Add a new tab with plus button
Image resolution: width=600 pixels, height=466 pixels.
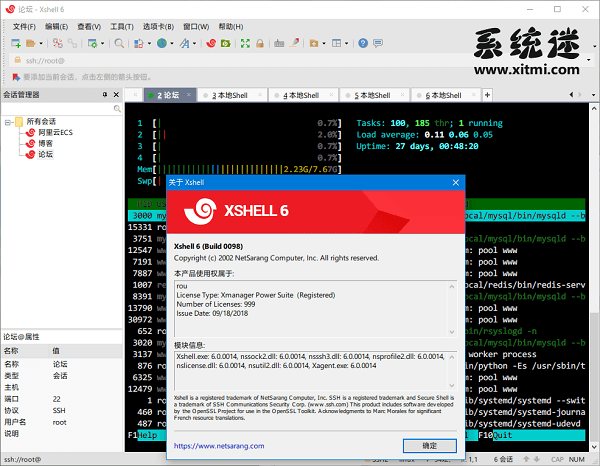[487, 95]
